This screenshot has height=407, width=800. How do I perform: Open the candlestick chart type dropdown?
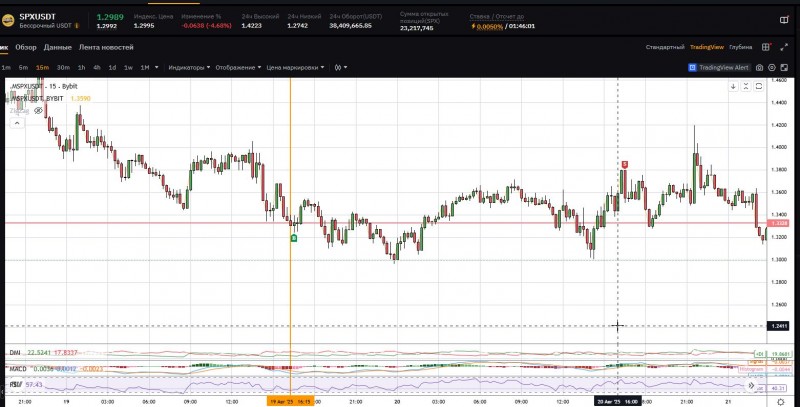(340, 67)
